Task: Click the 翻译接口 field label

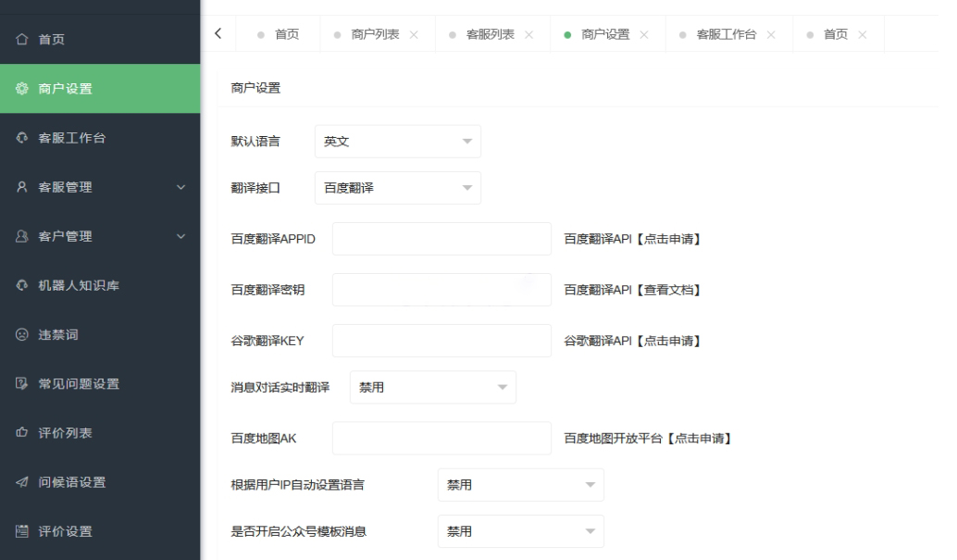Action: (255, 188)
